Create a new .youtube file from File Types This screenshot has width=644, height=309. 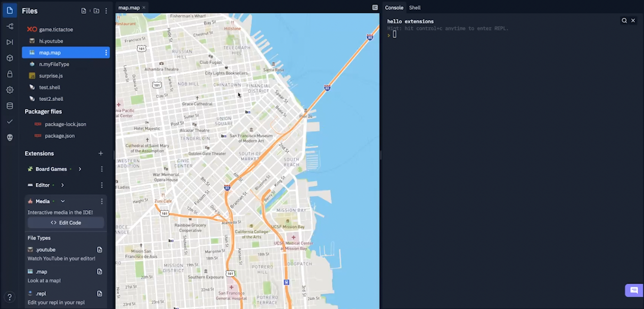99,249
